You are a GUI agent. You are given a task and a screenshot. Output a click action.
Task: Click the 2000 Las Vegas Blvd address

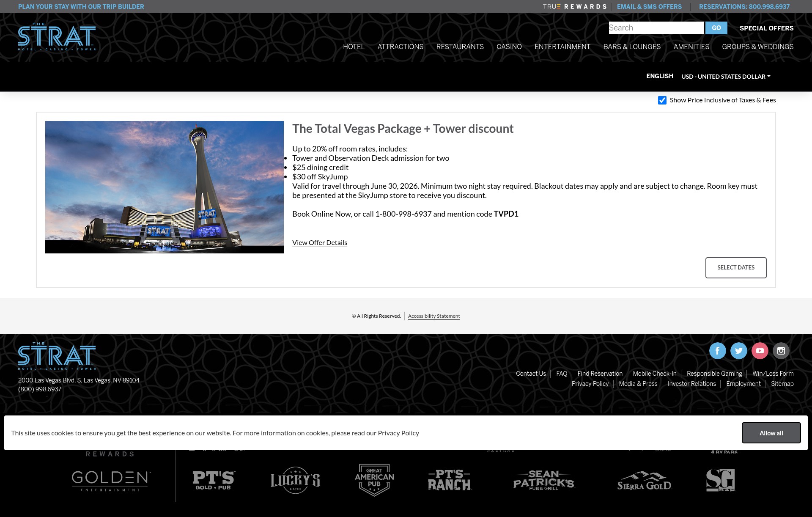pos(79,380)
